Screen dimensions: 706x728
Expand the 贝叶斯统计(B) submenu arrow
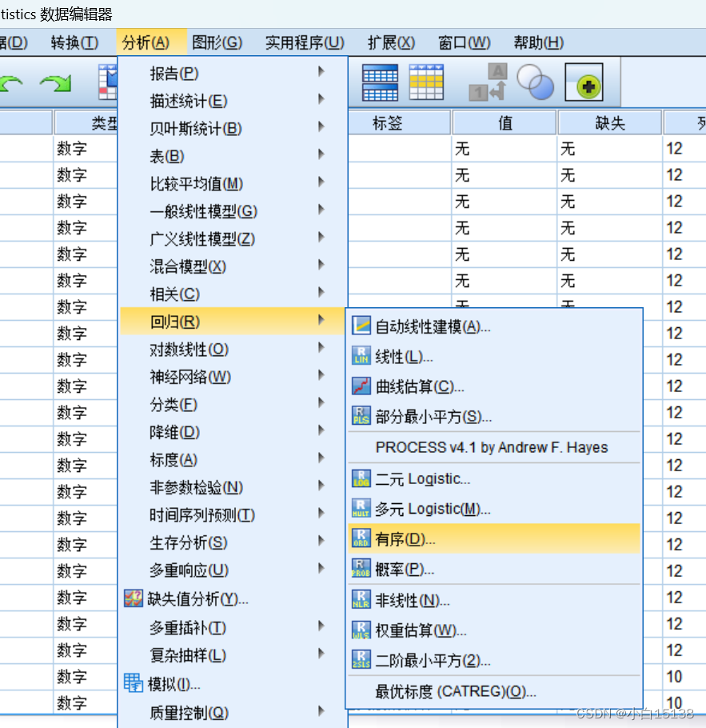point(321,126)
